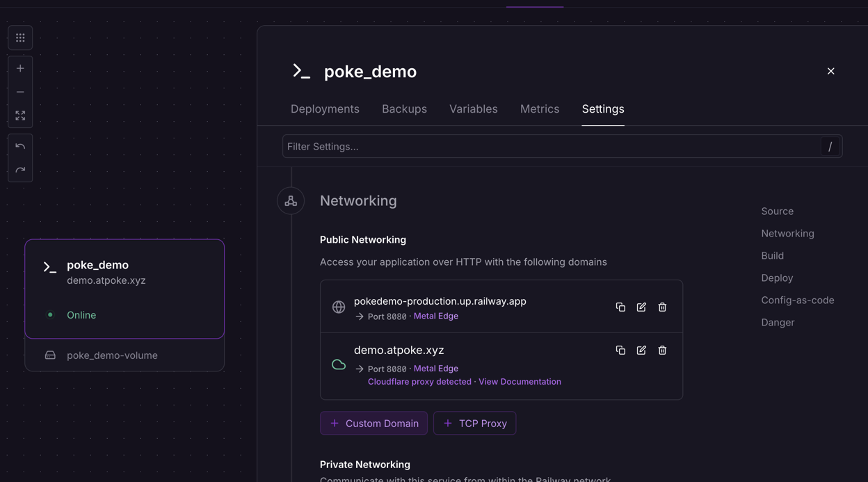Fit canvas to view using fullscreen icon
Viewport: 868px width, 482px height.
click(20, 115)
